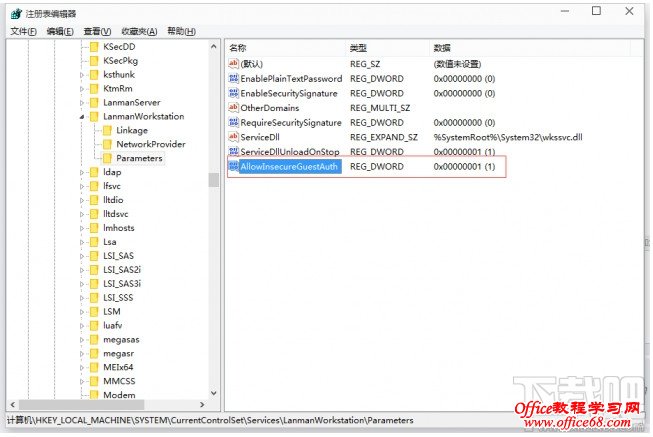Expand the KtmRm tree node
The image size is (653, 437).
click(82, 89)
